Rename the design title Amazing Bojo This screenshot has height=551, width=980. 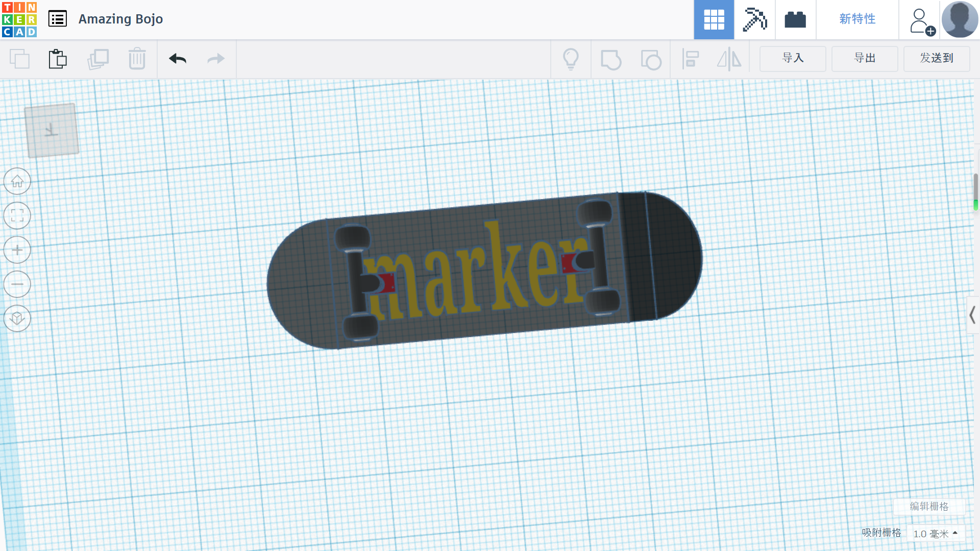click(x=120, y=19)
